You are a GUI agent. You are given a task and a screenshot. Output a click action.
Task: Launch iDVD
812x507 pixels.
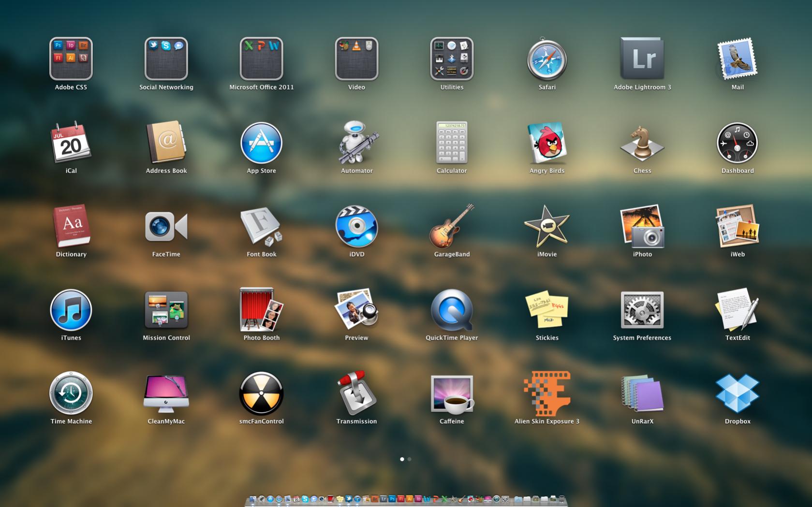coord(356,226)
